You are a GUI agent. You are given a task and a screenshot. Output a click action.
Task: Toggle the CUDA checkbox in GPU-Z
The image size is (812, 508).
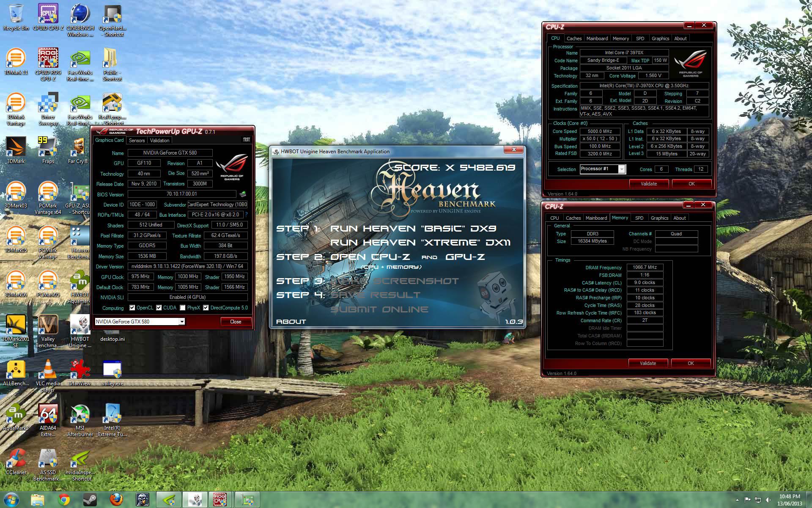tap(159, 308)
